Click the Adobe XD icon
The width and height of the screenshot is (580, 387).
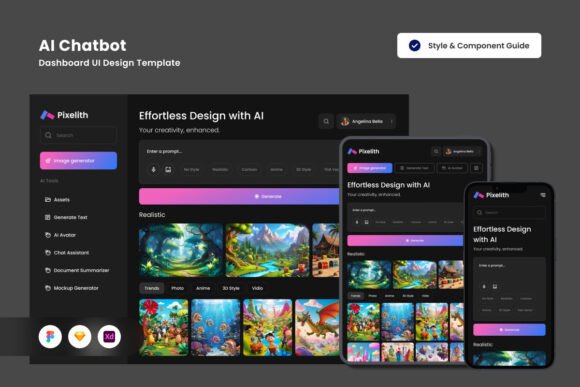point(109,336)
